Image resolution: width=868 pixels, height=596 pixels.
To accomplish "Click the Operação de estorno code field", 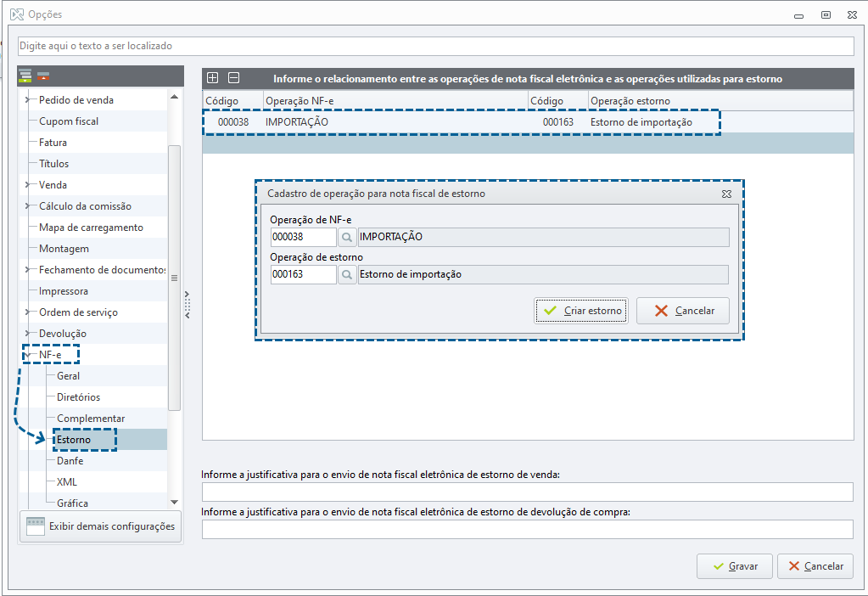I will [x=304, y=274].
